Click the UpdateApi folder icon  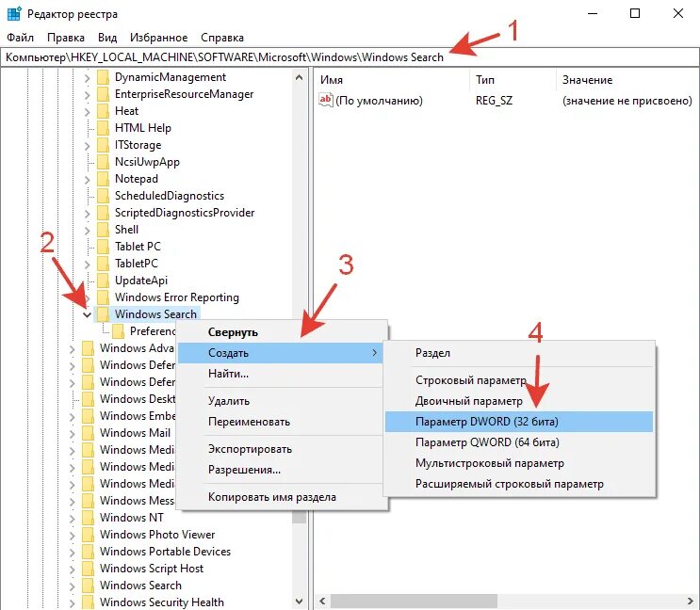103,281
